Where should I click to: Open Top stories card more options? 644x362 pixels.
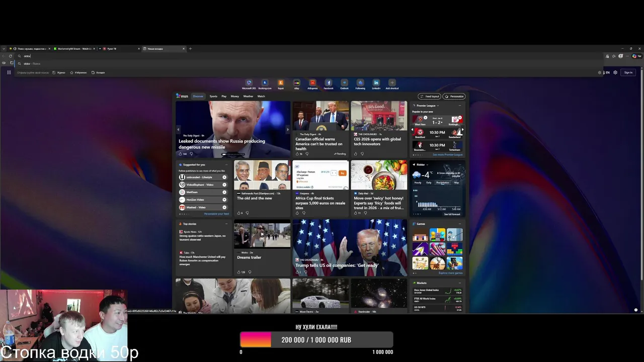(226, 224)
